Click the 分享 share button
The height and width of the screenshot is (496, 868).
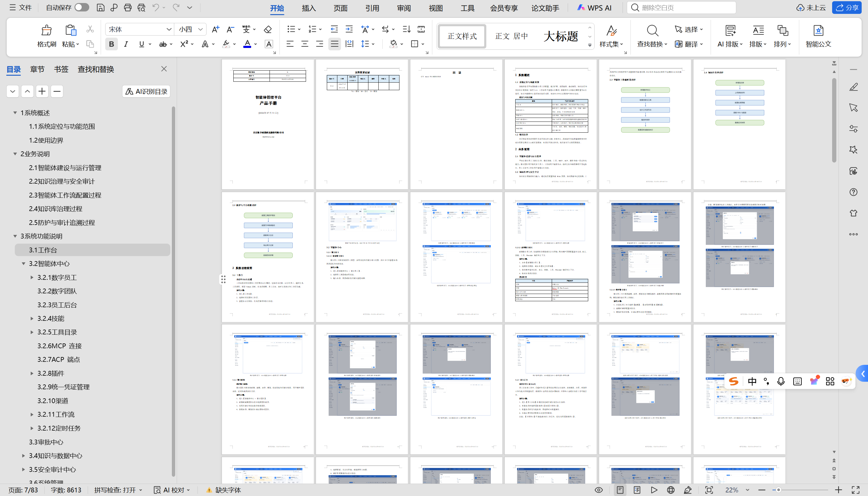pyautogui.click(x=847, y=8)
